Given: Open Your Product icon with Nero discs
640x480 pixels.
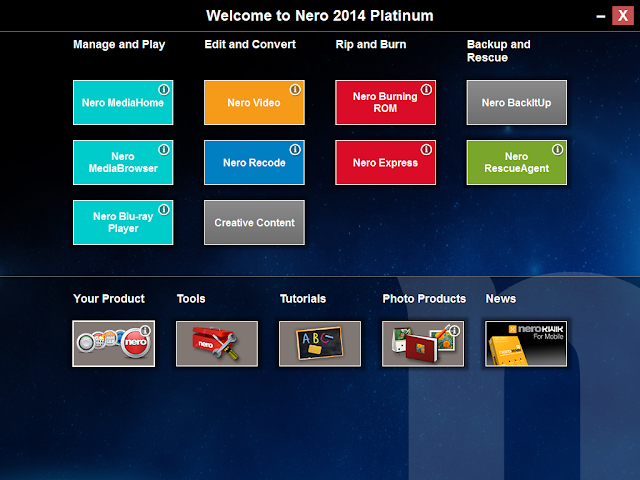Looking at the screenshot, I should click(113, 344).
